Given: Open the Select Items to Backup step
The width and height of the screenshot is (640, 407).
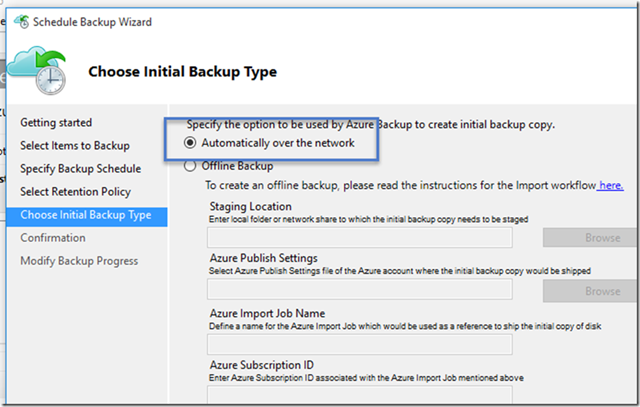Looking at the screenshot, I should 75,145.
